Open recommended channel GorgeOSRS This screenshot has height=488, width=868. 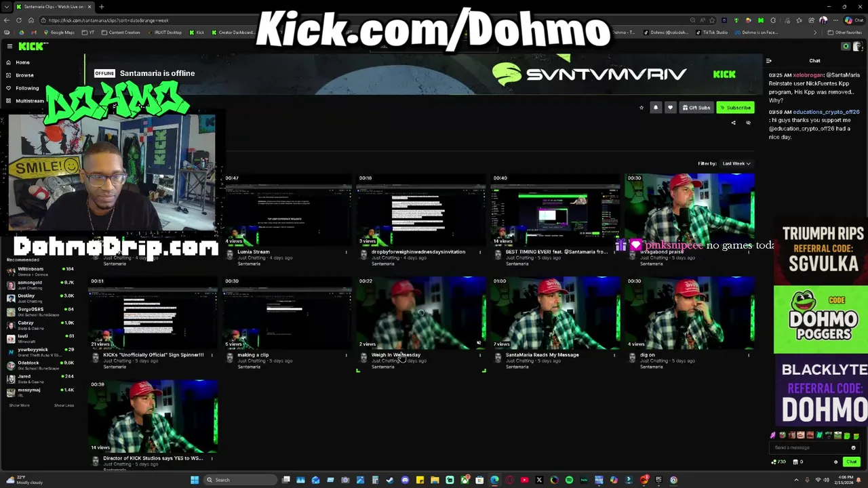[x=41, y=312]
